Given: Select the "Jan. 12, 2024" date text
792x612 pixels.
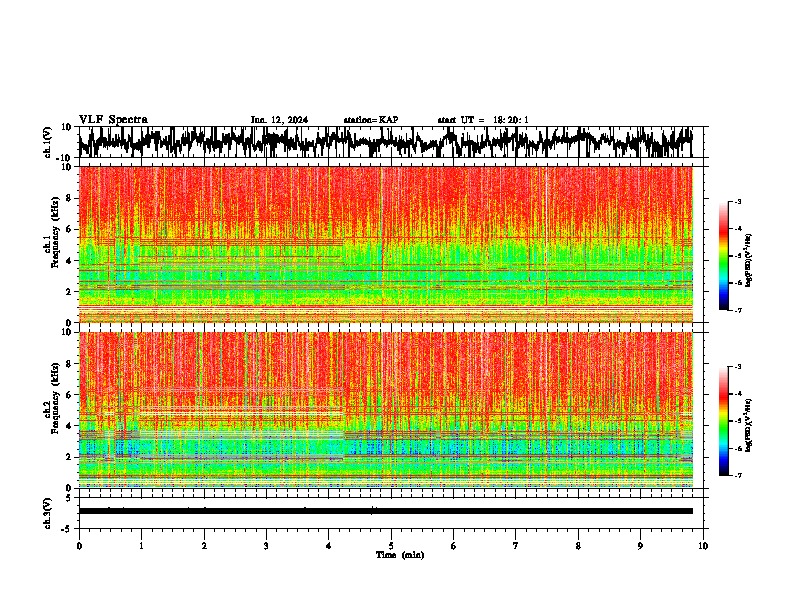Looking at the screenshot, I should 279,120.
